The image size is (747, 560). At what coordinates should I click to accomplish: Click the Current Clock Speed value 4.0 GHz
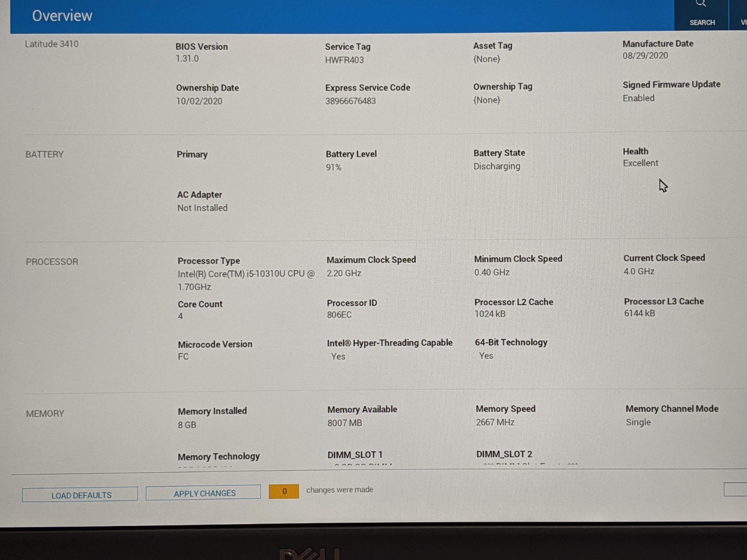pyautogui.click(x=639, y=271)
